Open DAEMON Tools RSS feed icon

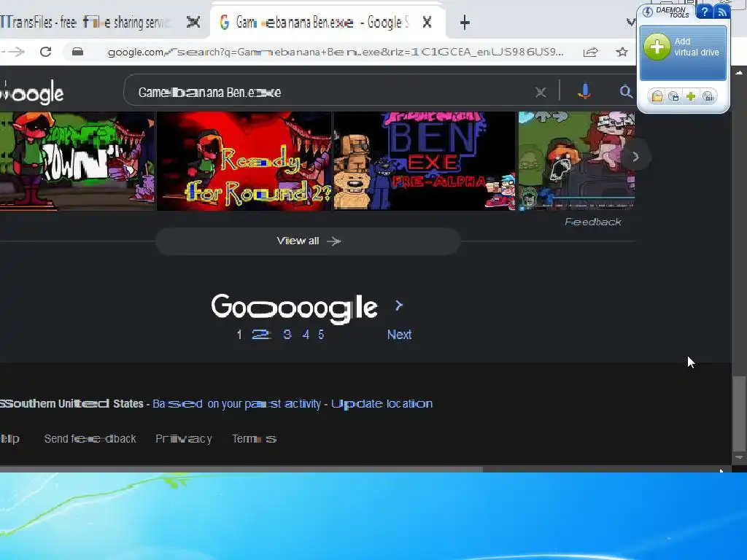(721, 12)
